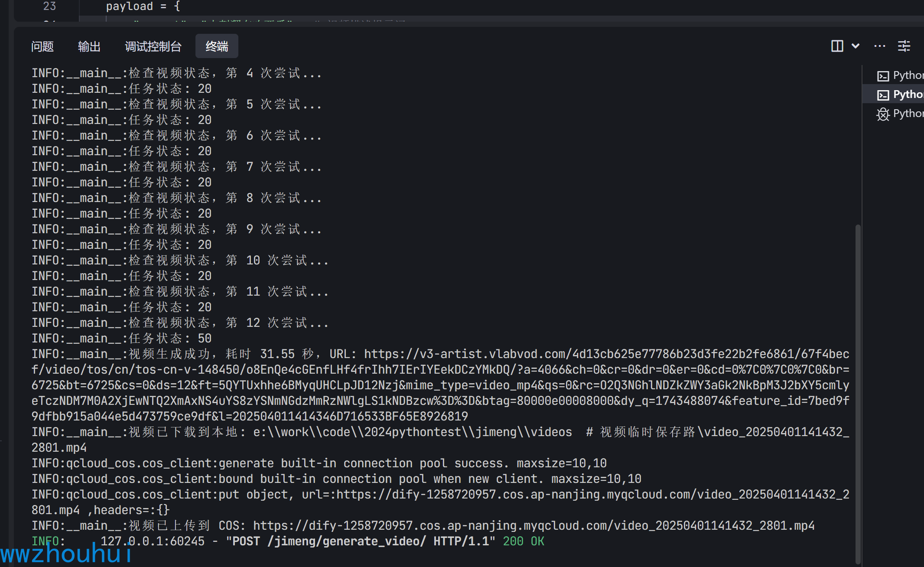924x567 pixels.
Task: Place cursor on the payload = { code line
Action: point(143,6)
